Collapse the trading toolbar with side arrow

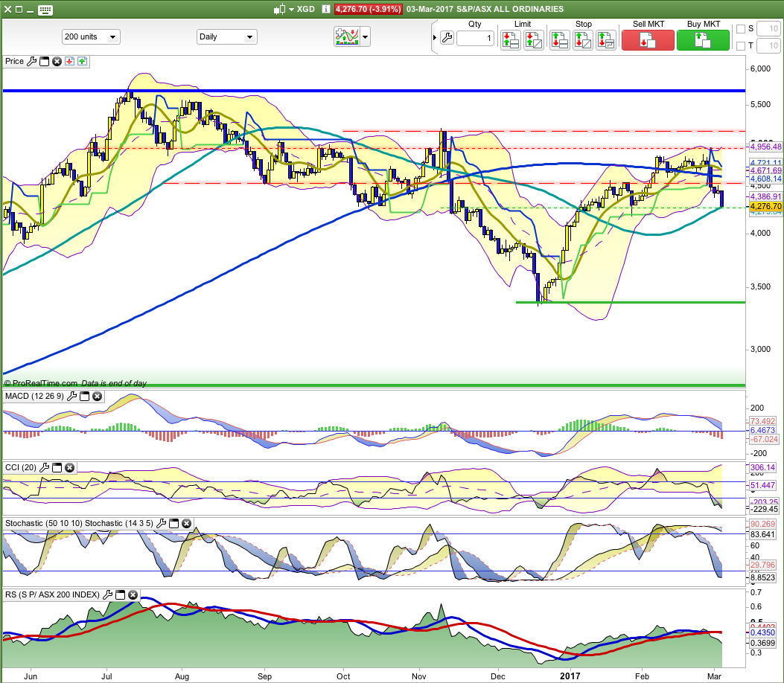[435, 38]
